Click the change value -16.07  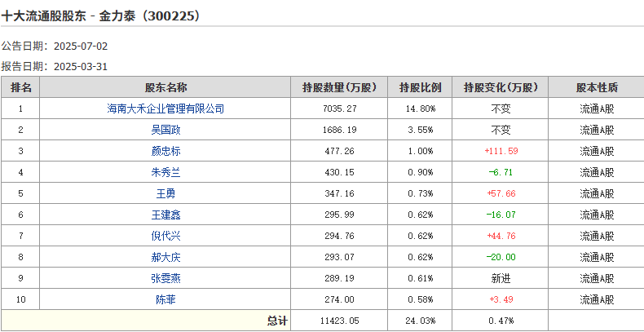501,215
